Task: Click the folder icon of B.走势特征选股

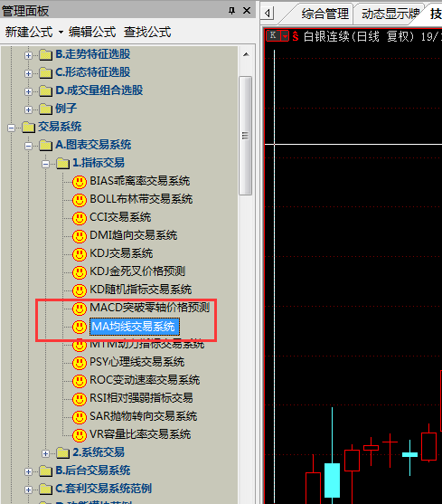Action: [45, 54]
